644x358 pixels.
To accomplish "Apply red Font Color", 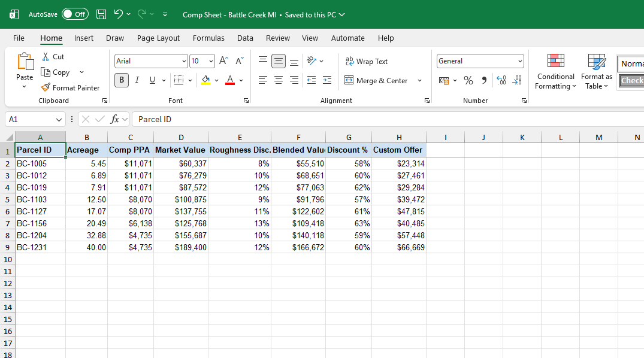I will point(230,80).
